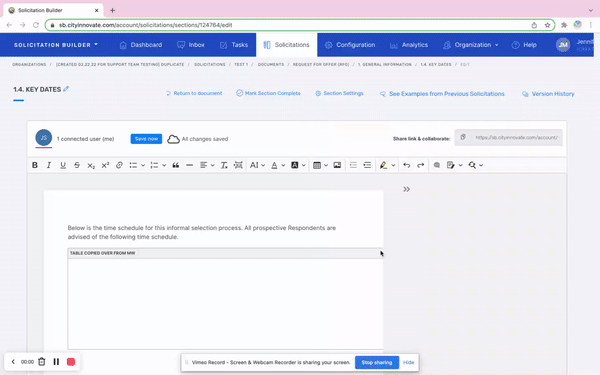
Task: Click the Test 1 breadcrumb
Action: (x=241, y=64)
